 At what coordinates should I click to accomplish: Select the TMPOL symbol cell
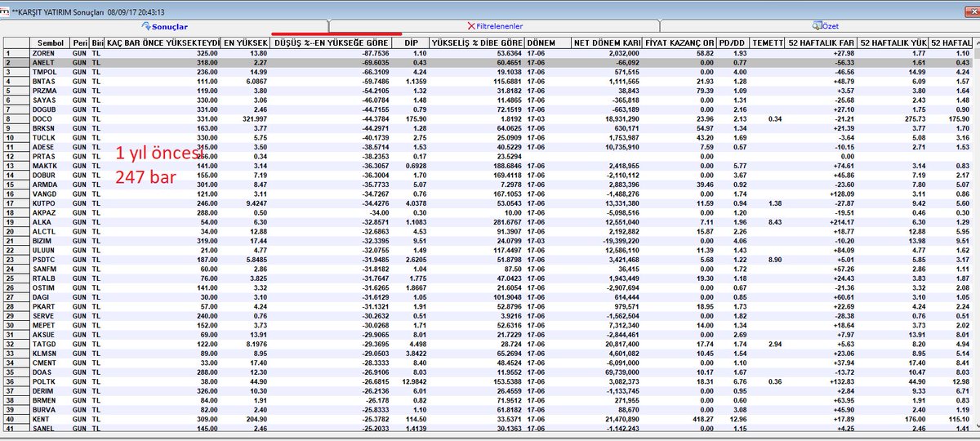pos(50,70)
